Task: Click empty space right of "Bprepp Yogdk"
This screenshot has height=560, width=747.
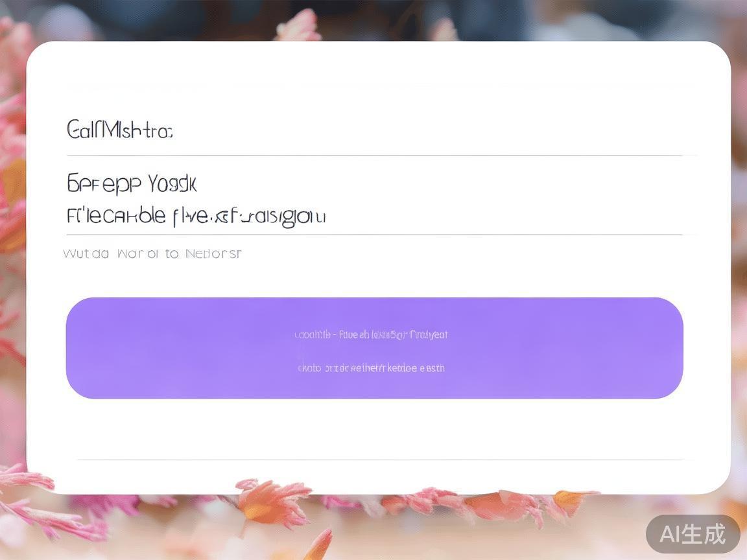Action: pyautogui.click(x=438, y=184)
